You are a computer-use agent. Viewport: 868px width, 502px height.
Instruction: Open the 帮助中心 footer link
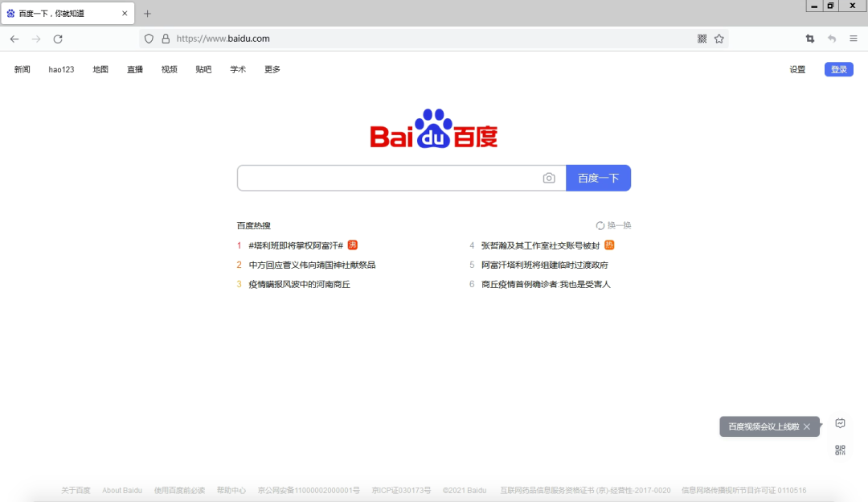point(231,491)
